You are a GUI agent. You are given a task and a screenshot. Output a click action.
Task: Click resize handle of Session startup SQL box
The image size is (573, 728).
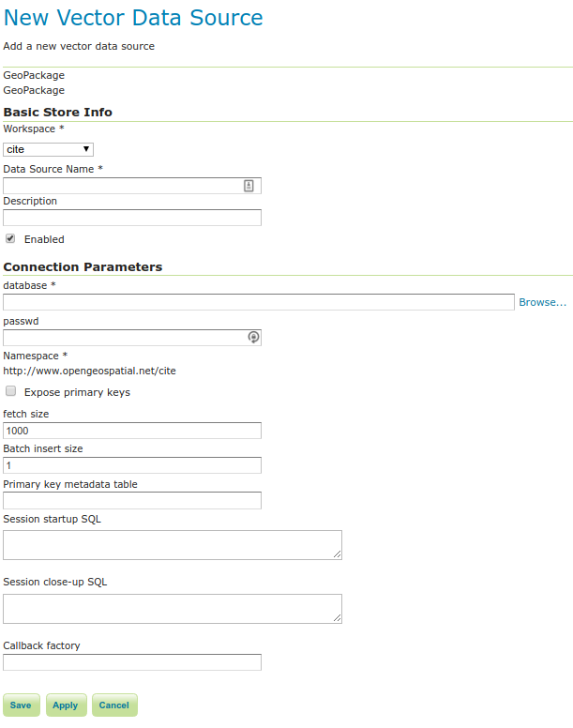point(338,555)
